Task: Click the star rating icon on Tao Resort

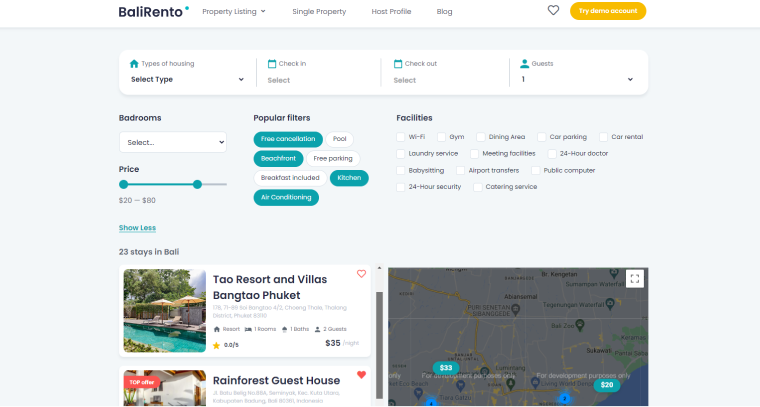Action: tap(216, 345)
